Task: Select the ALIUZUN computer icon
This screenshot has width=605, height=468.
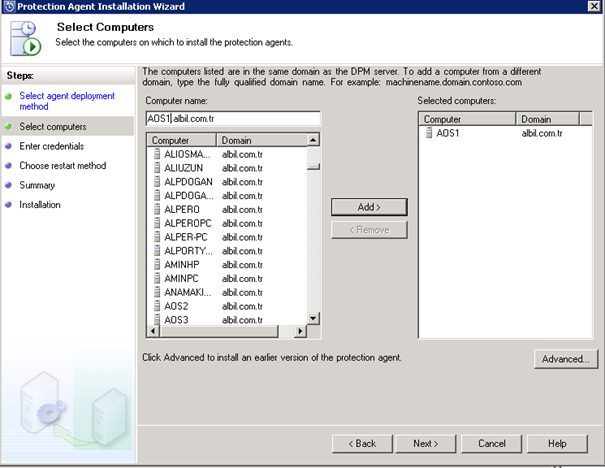Action: [157, 169]
